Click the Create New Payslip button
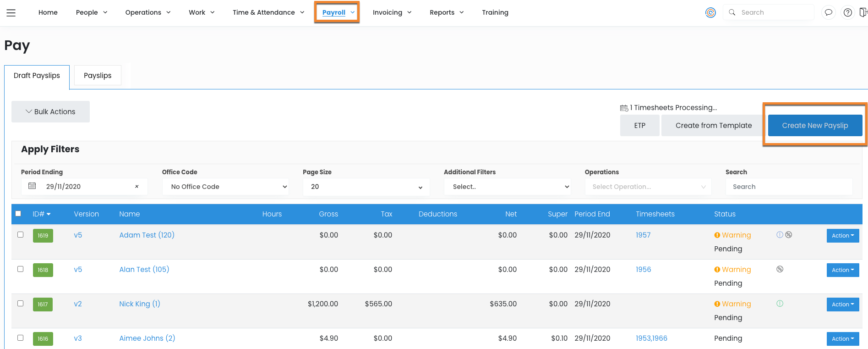 (x=815, y=125)
